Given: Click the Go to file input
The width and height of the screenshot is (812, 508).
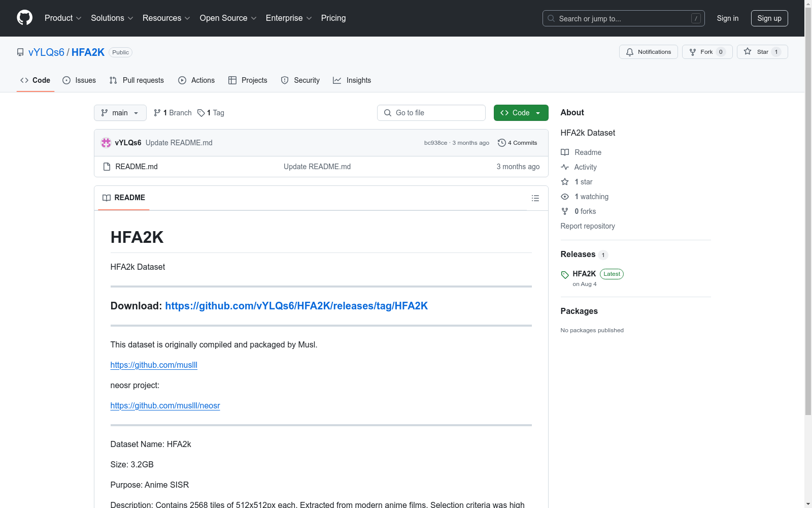Looking at the screenshot, I should pos(431,113).
